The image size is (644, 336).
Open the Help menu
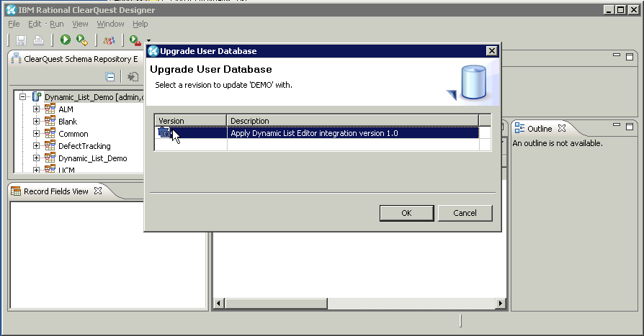click(140, 24)
